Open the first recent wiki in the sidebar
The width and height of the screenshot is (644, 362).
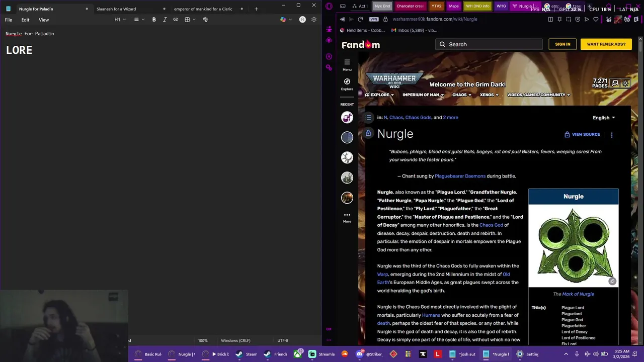pos(347,117)
